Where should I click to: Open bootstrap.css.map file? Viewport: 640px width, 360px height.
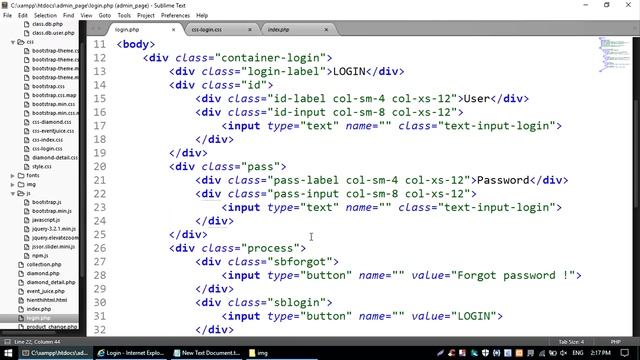(x=54, y=96)
